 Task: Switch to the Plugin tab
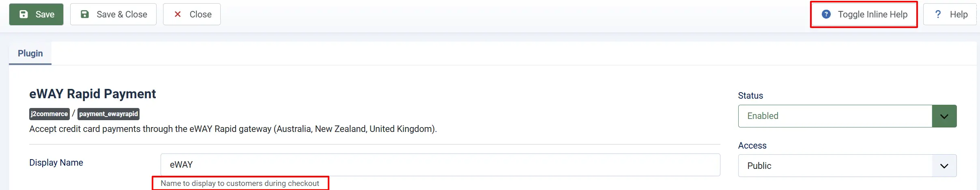point(30,53)
